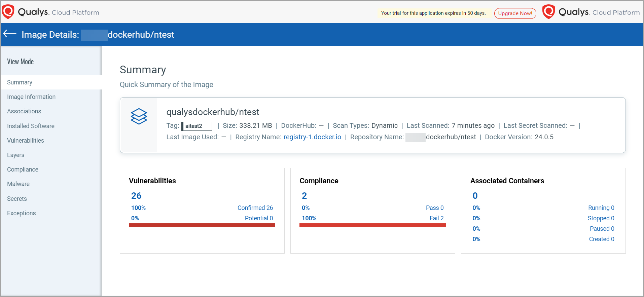Click Potential 0 link
Screen dimensions: 644x297
pyautogui.click(x=259, y=218)
